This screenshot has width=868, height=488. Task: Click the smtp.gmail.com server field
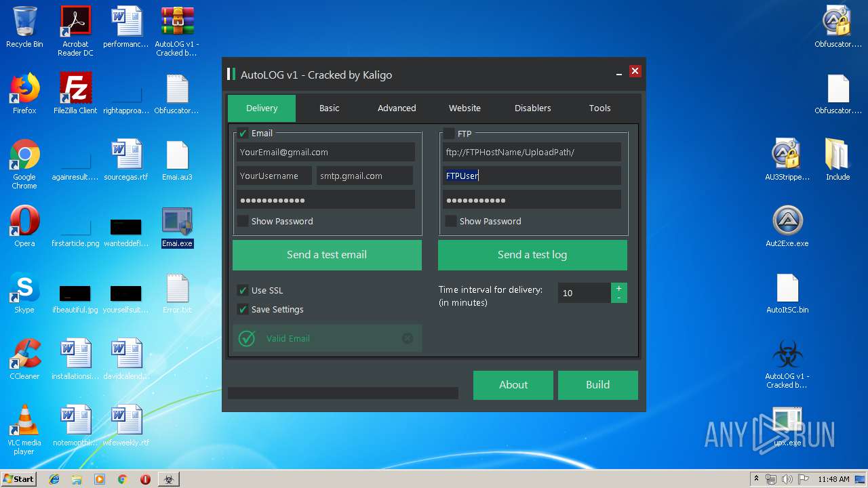[365, 176]
